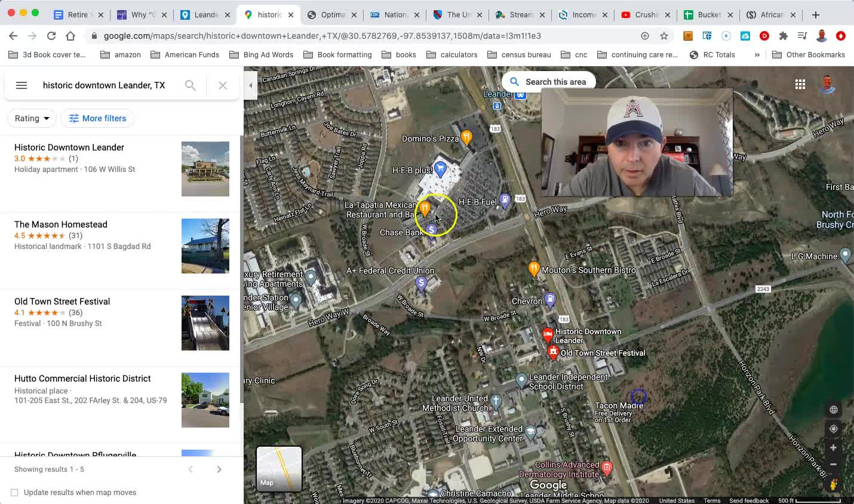The width and height of the screenshot is (854, 504).
Task: Switch to Map layer view thumbnail
Action: point(279,469)
